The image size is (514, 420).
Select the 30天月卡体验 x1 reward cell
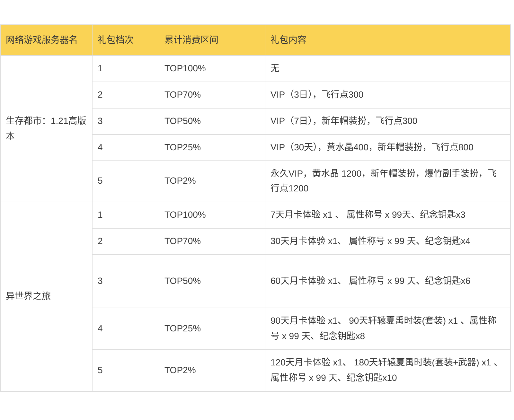(x=370, y=241)
